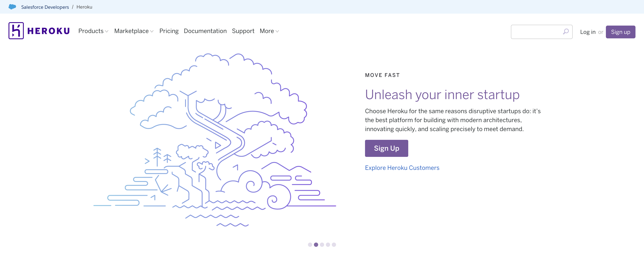The height and width of the screenshot is (266, 644).
Task: Select the fifth carousel slide dot
Action: click(334, 245)
